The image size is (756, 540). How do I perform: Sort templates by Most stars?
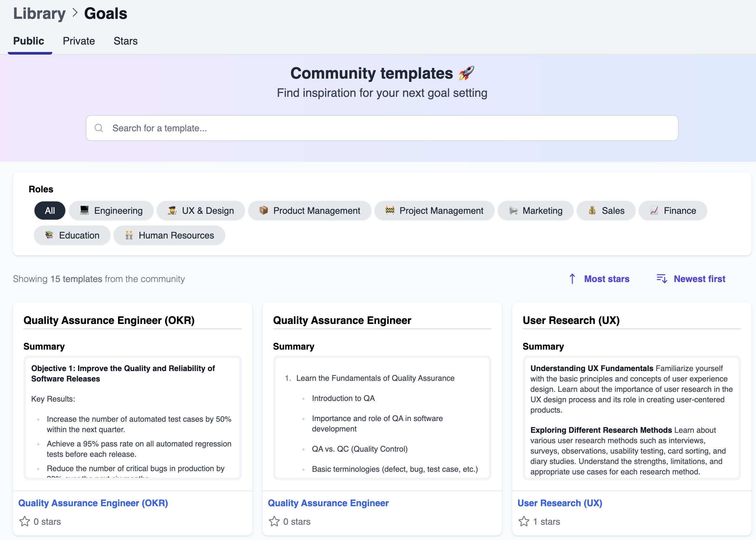606,279
